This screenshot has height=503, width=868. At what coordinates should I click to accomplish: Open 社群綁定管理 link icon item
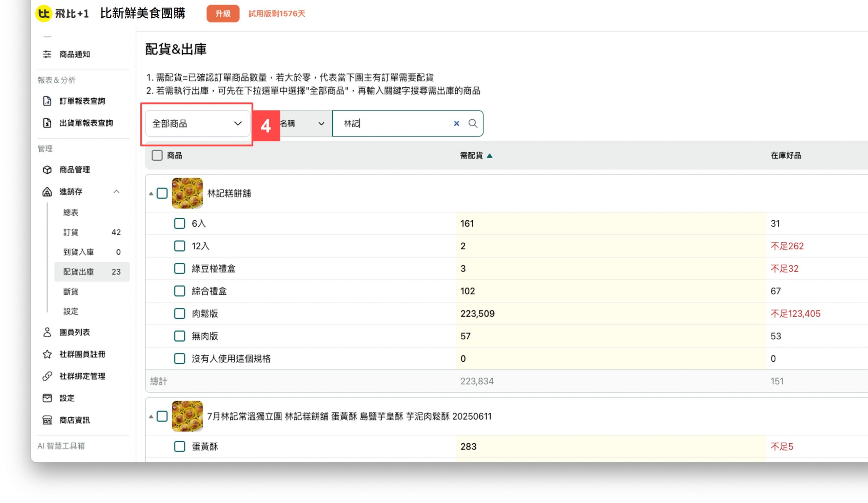pyautogui.click(x=82, y=376)
